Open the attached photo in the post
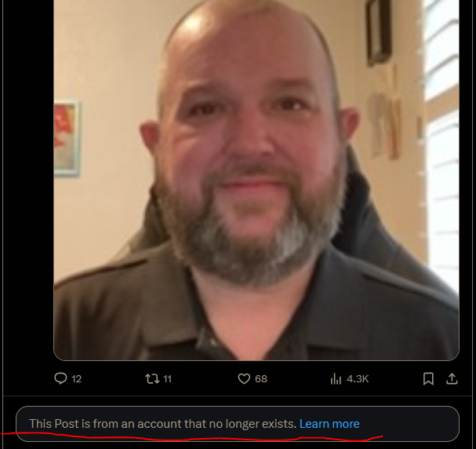 pyautogui.click(x=256, y=180)
